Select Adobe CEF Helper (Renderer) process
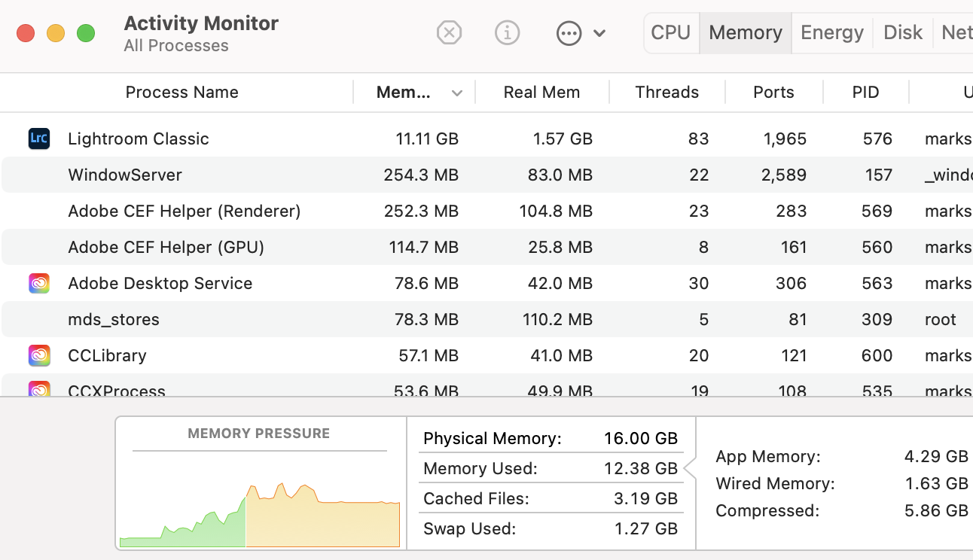Image resolution: width=973 pixels, height=560 pixels. pyautogui.click(x=185, y=211)
